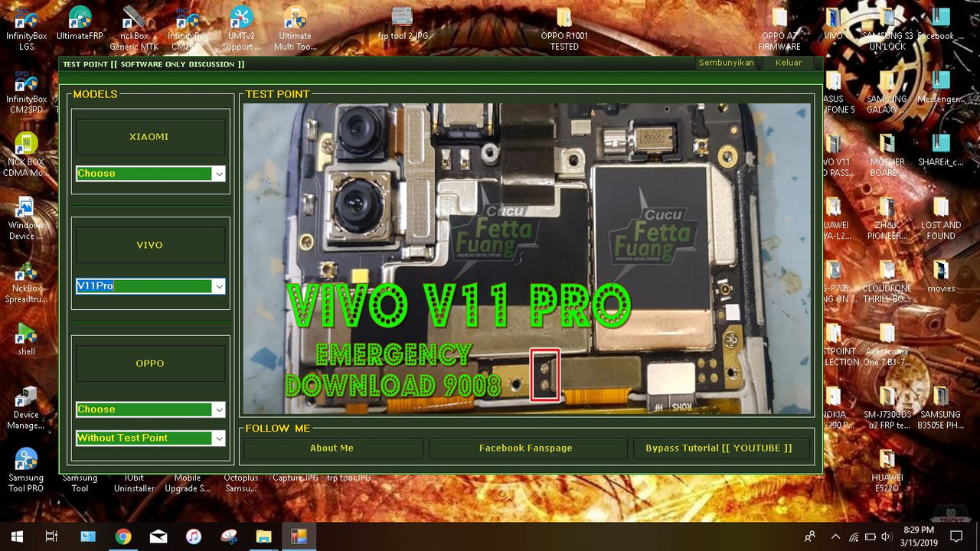Open SAMSUNG B3505E folder
Image resolution: width=980 pixels, height=551 pixels.
(941, 407)
